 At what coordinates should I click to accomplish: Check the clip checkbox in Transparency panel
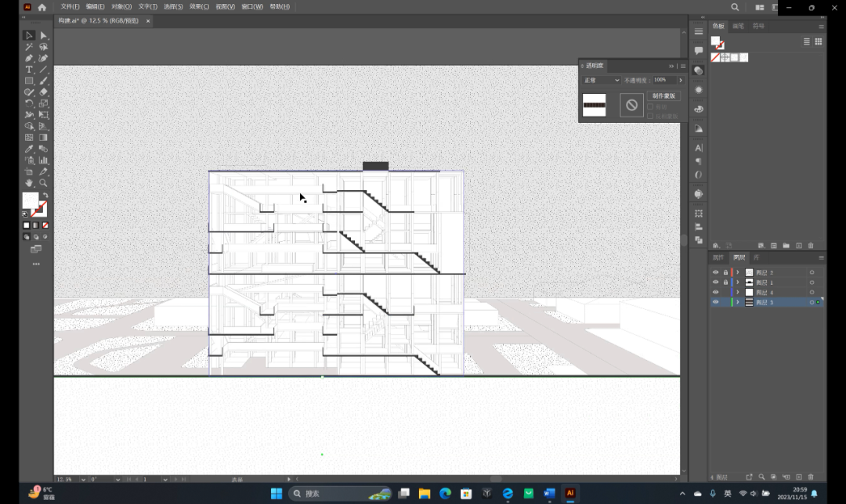[x=650, y=106]
